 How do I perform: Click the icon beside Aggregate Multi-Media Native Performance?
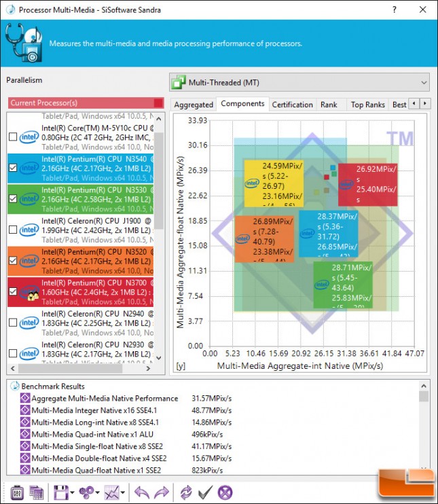pos(24,398)
